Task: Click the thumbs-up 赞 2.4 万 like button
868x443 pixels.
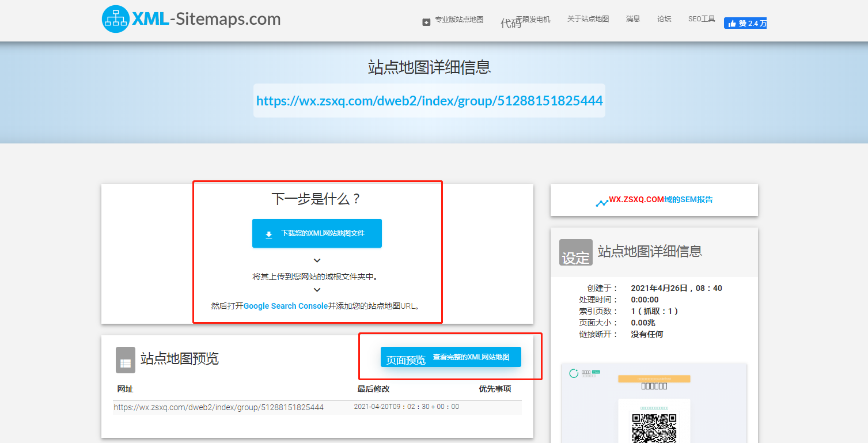Action: click(745, 23)
